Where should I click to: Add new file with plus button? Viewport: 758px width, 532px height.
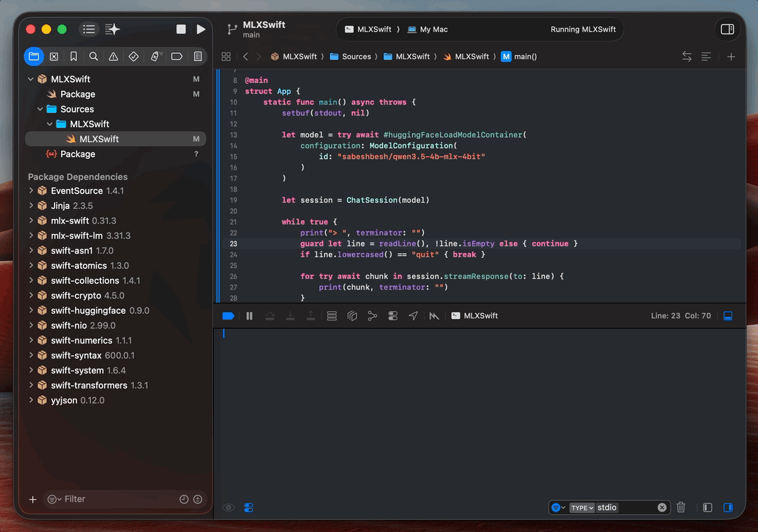click(x=33, y=499)
